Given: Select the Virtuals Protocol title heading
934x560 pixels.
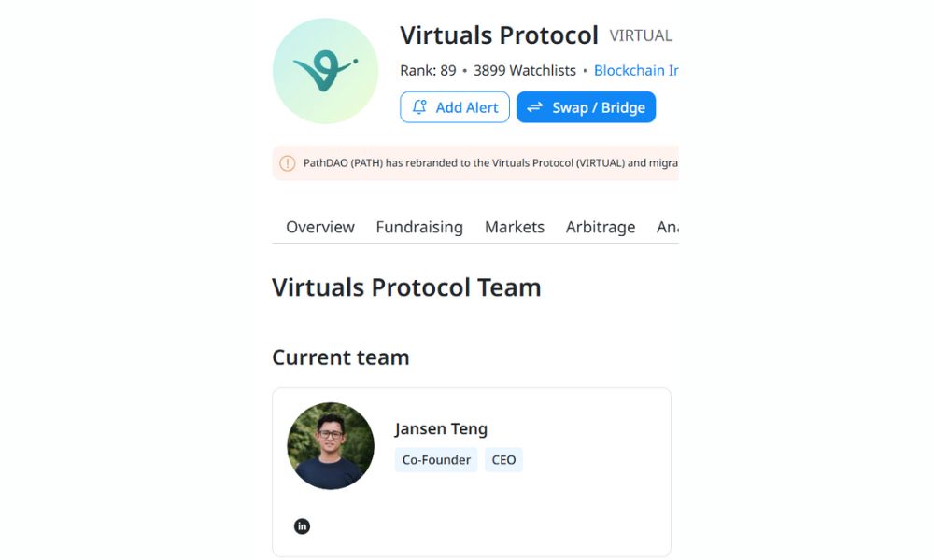Looking at the screenshot, I should pyautogui.click(x=500, y=35).
